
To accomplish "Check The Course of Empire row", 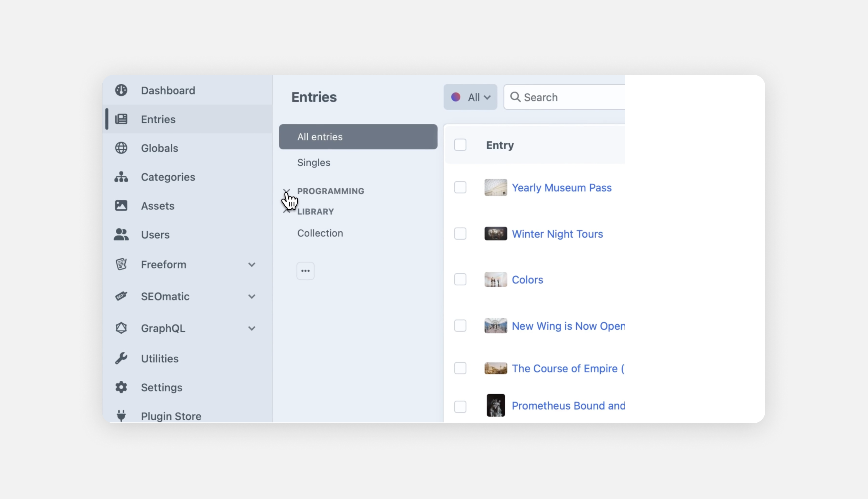I will click(460, 368).
